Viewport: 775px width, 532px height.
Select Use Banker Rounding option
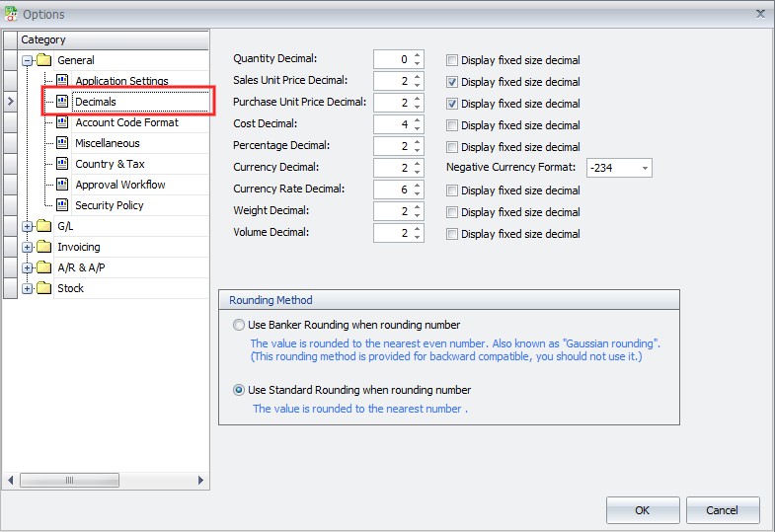click(x=239, y=325)
